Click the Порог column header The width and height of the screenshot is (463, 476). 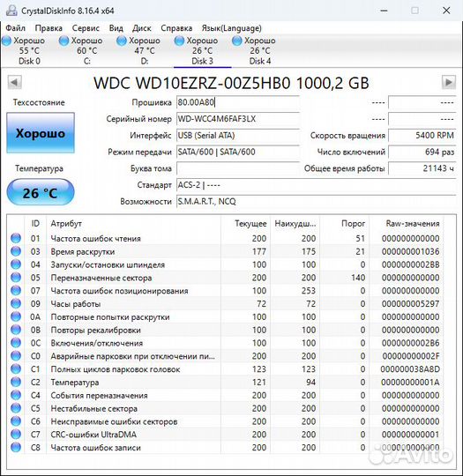coord(344,224)
